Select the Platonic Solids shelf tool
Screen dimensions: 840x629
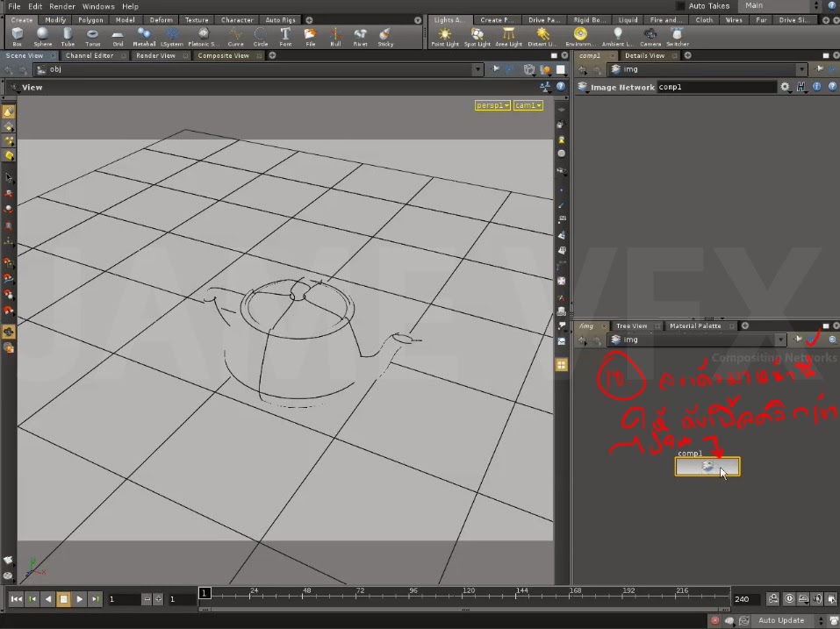(204, 37)
